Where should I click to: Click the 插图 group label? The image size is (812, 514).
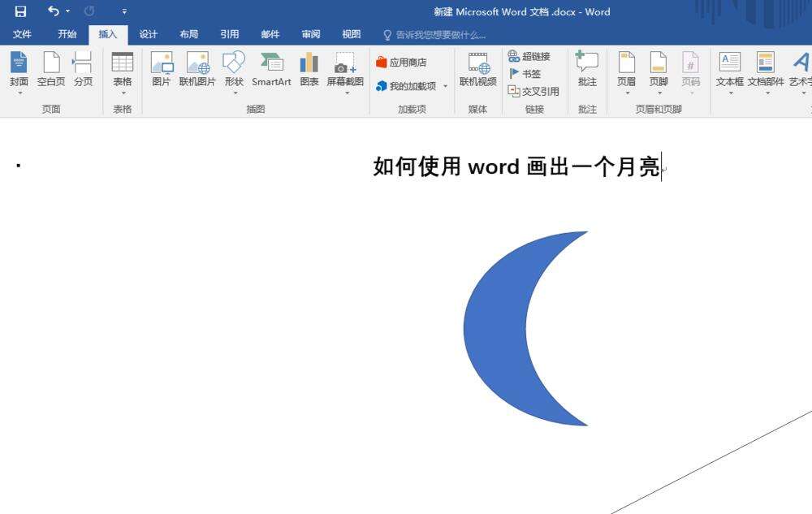tap(256, 109)
